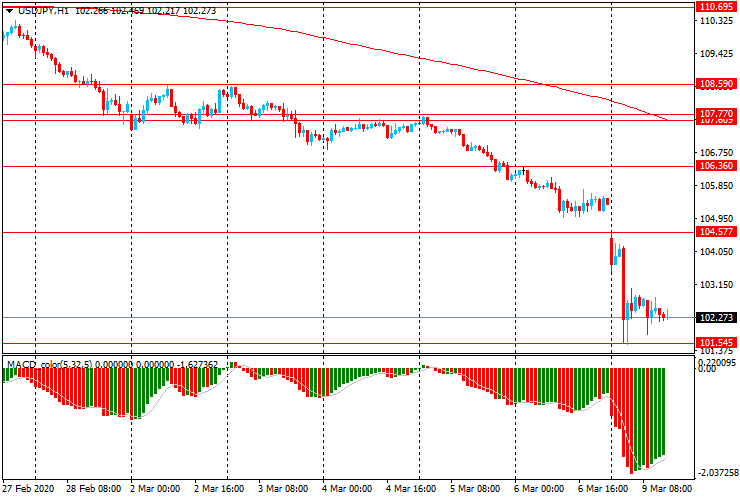Viewport: 740px width, 500px height.
Task: Select the -2.037258 MACD scale value
Action: (x=717, y=473)
